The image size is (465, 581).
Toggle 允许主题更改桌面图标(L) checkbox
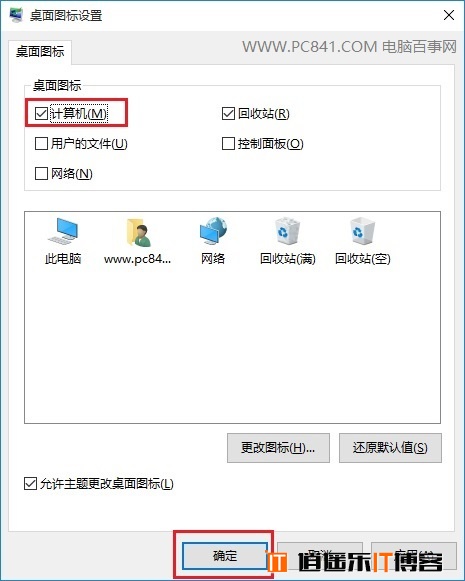pos(30,484)
